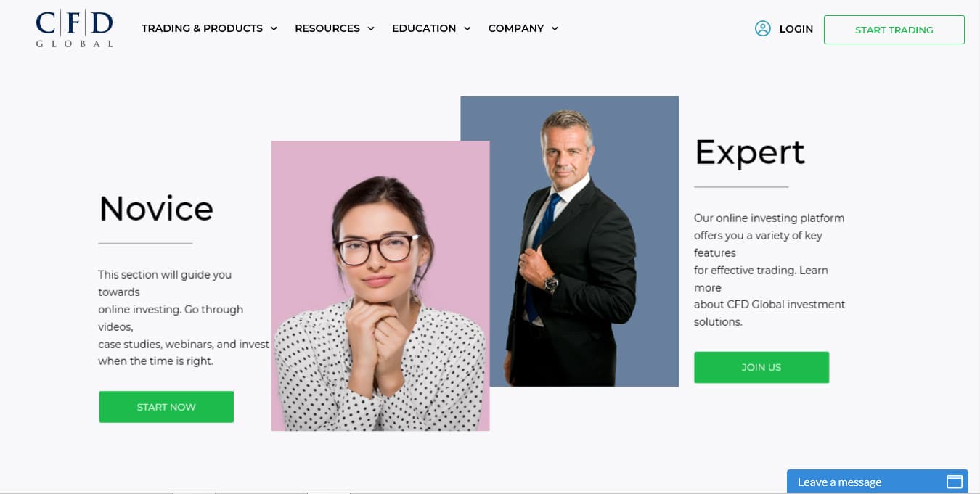Expand the Company dropdown chevron
Screen dimensions: 980x494
555,29
